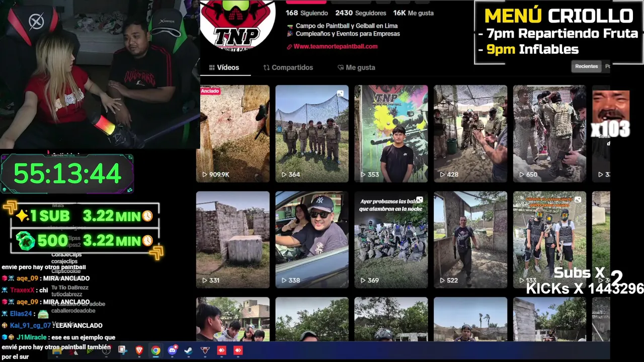
Task: Click the J1Miracle username in chat
Action: point(32,337)
